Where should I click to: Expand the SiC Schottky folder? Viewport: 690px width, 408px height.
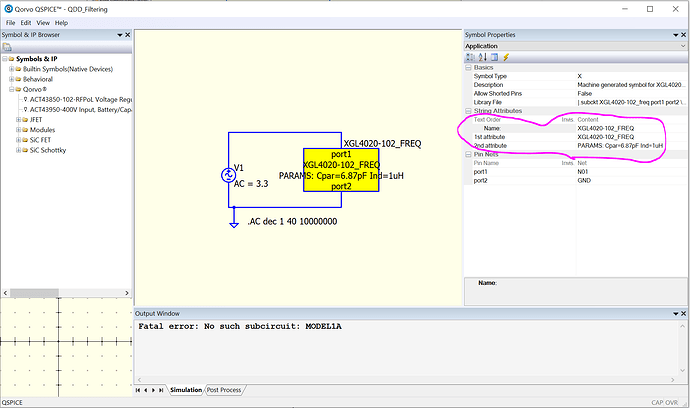(x=18, y=150)
